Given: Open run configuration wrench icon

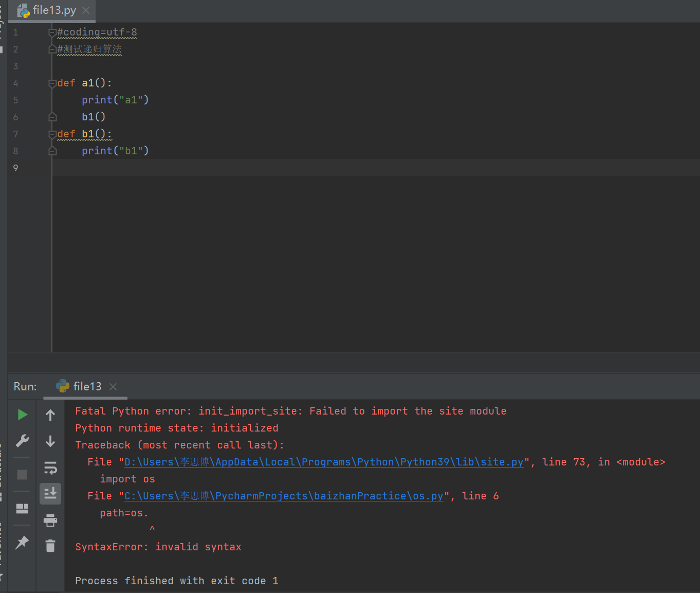Looking at the screenshot, I should pos(22,441).
